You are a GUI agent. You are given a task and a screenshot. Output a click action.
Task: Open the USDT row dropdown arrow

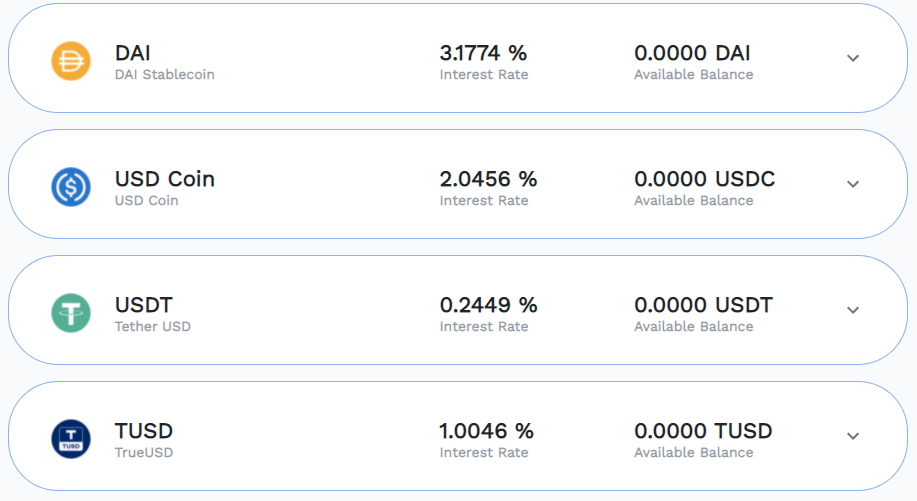(853, 310)
